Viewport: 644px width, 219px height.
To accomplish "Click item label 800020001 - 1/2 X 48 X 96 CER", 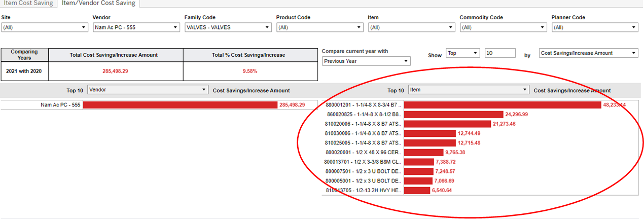I will click(x=363, y=152).
